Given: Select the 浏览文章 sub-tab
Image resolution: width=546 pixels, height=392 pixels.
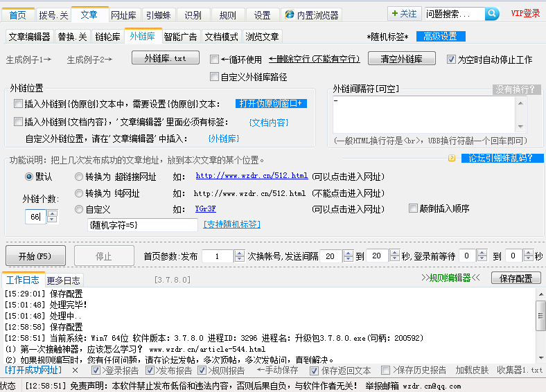Looking at the screenshot, I should (x=262, y=37).
